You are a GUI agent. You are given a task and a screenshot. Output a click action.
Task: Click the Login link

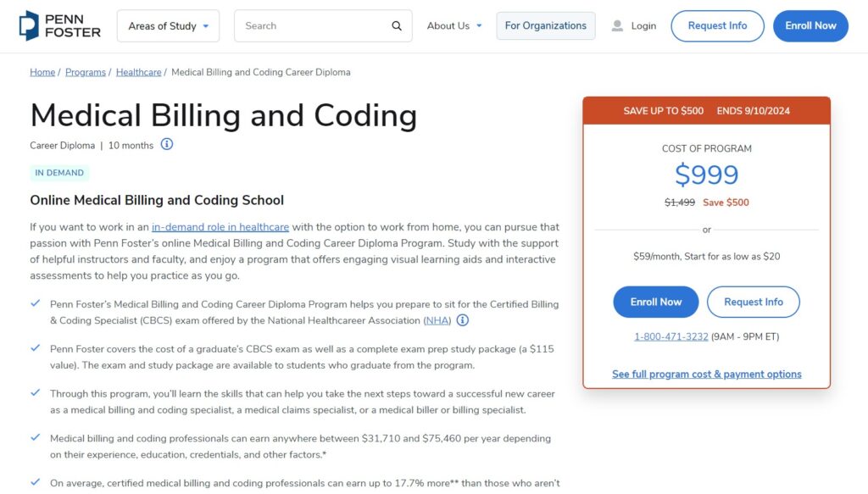point(643,25)
